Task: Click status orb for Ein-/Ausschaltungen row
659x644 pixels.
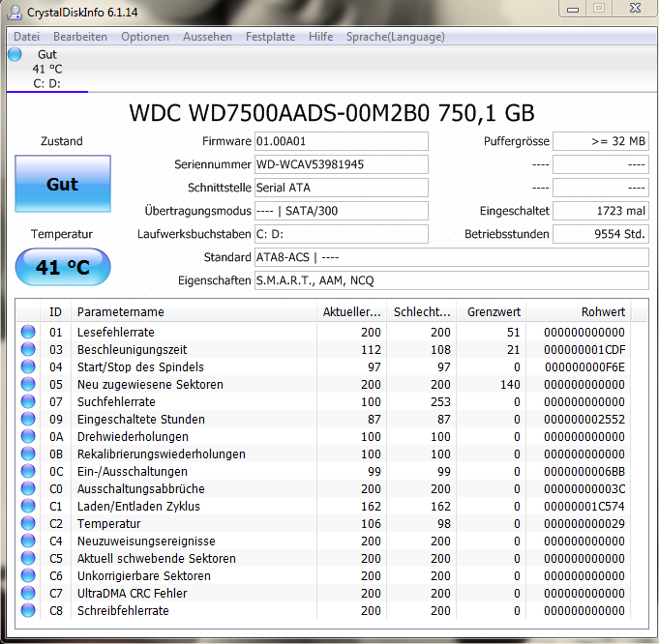Action: (x=28, y=471)
